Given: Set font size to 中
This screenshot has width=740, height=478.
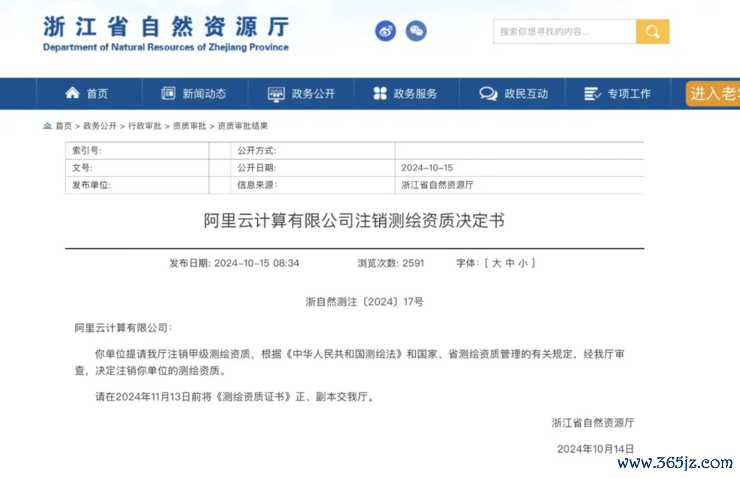Looking at the screenshot, I should pos(510,263).
